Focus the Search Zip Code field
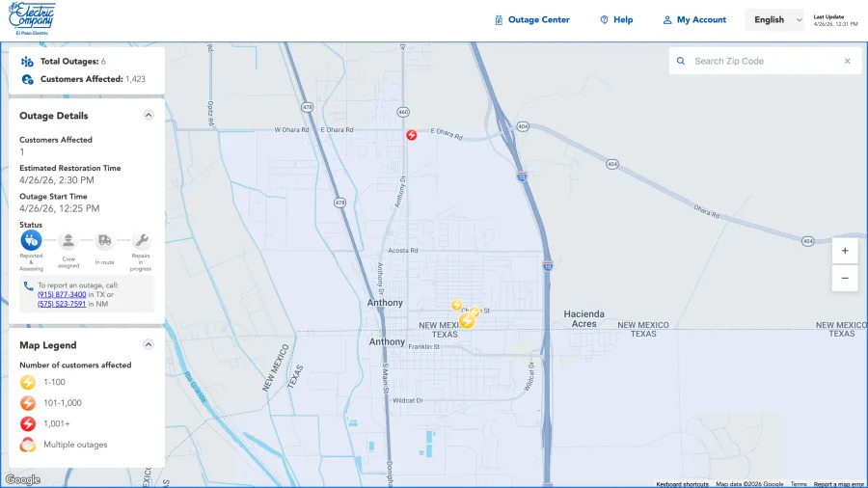 [x=764, y=61]
